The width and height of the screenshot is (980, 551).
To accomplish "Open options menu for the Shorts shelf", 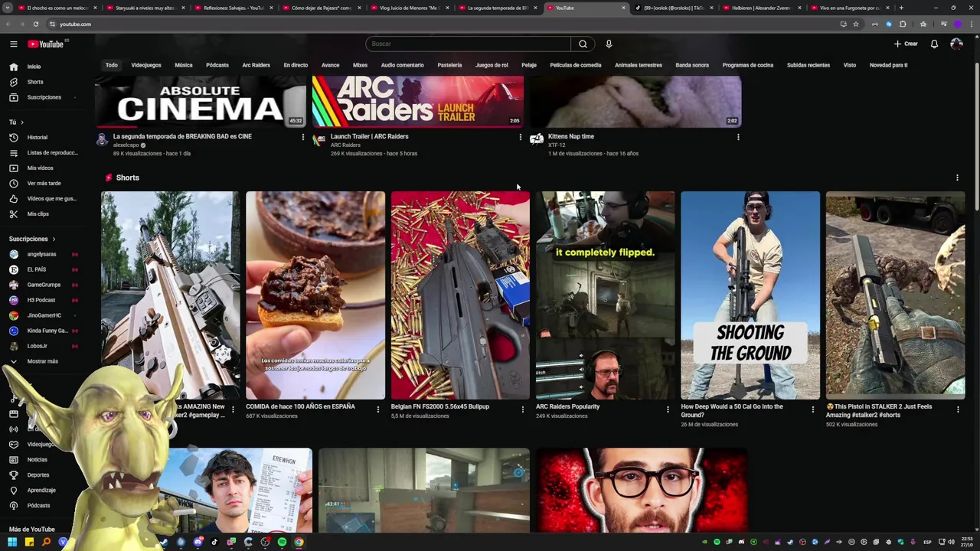I will coord(957,178).
